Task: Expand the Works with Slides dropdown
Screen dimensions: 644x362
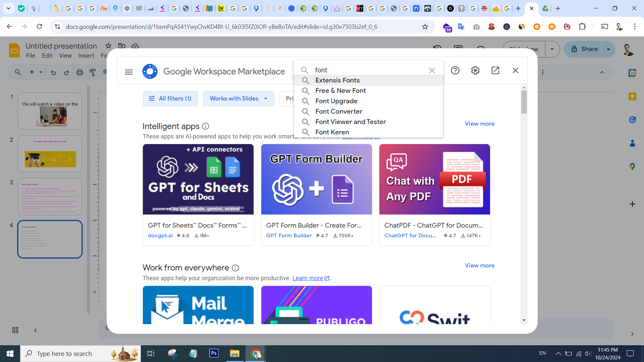Action: [238, 99]
